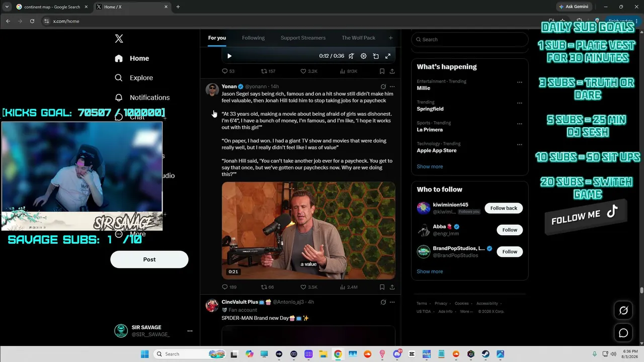Open more options on Yonan's post

392,86
